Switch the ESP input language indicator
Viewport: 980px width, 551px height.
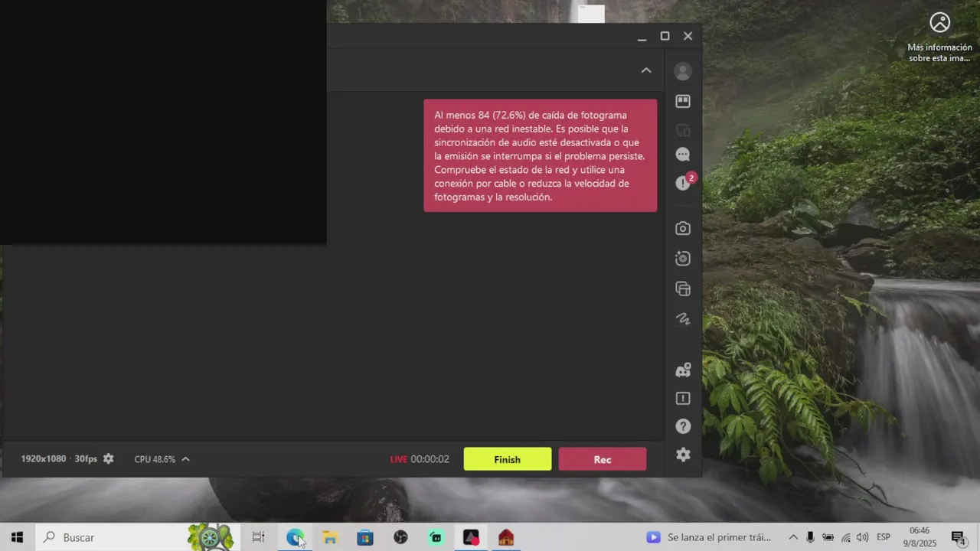tap(884, 537)
